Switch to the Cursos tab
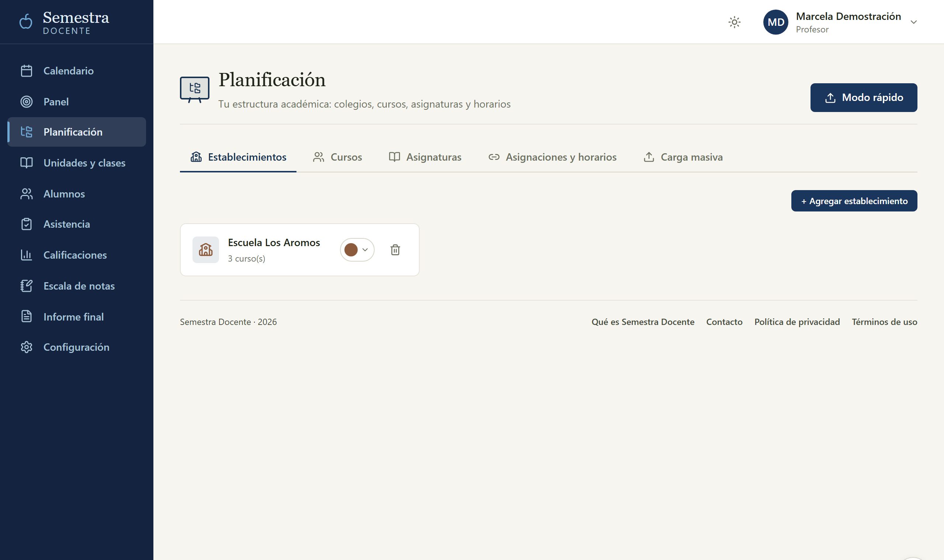 point(337,157)
